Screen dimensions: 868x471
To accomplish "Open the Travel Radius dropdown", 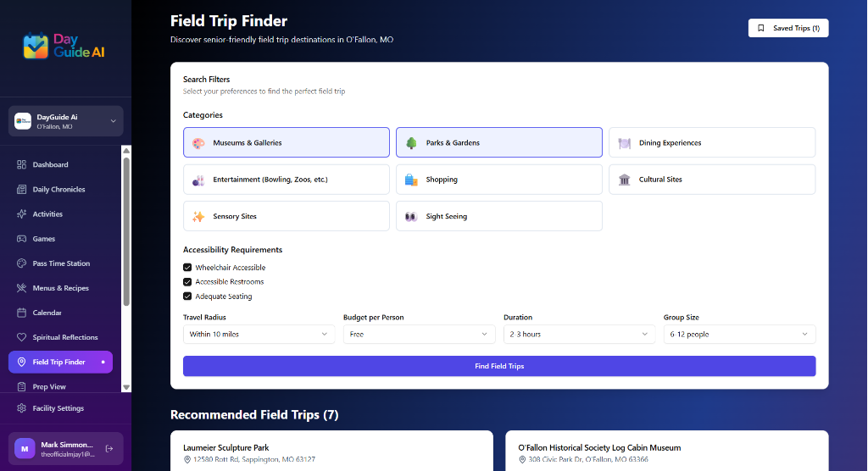I will (259, 335).
